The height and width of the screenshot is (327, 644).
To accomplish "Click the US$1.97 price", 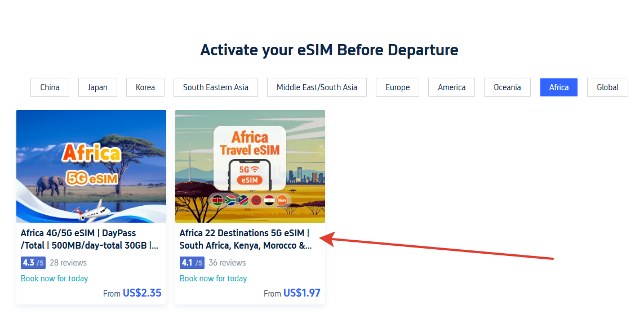I will pyautogui.click(x=301, y=293).
